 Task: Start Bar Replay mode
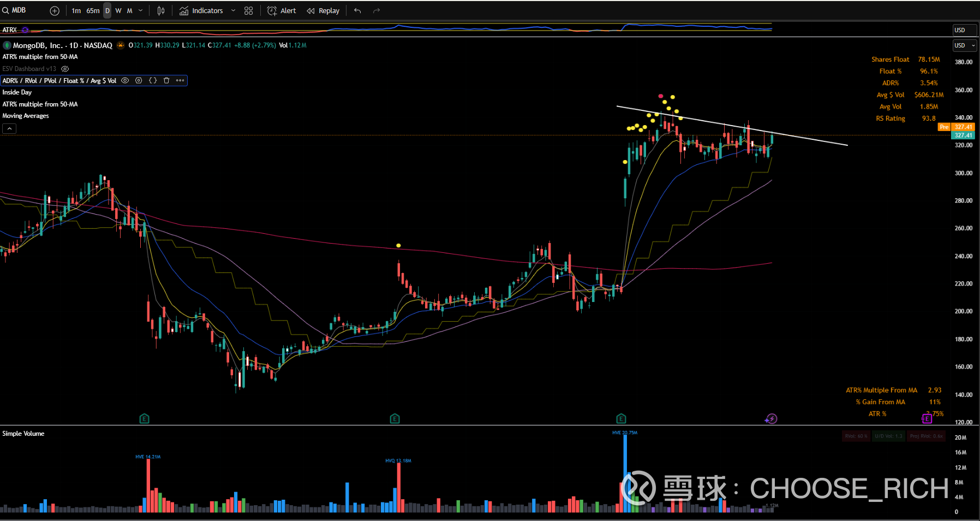(323, 11)
